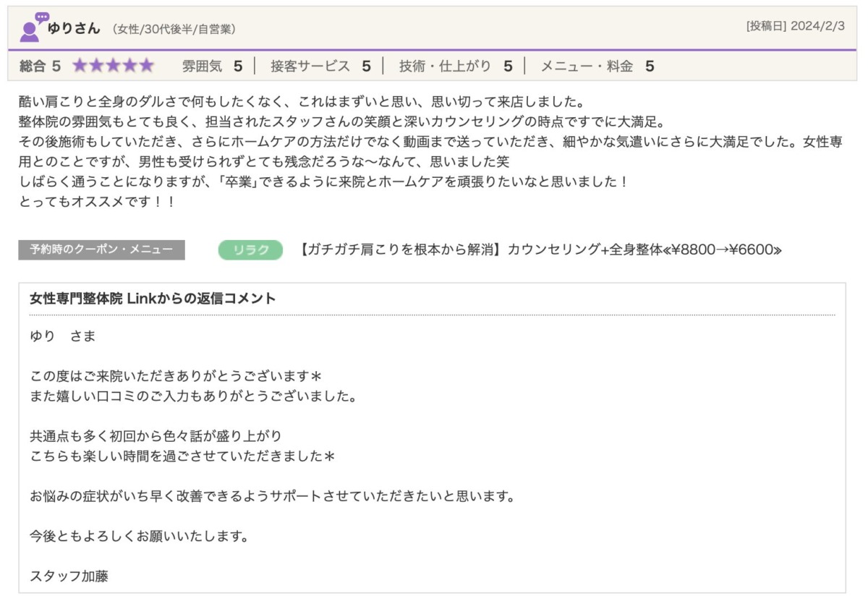
Task: Click the first star in the overall rating
Action: point(79,67)
